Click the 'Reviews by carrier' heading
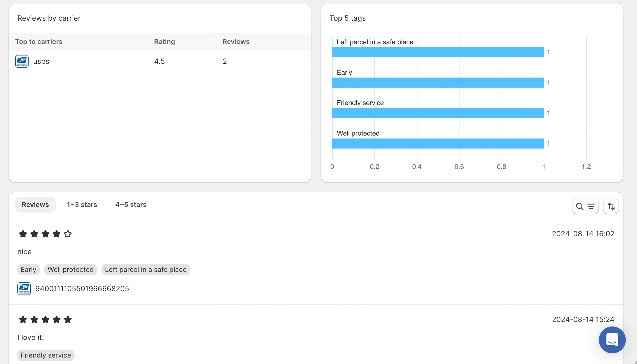This screenshot has height=364, width=637. [x=49, y=18]
